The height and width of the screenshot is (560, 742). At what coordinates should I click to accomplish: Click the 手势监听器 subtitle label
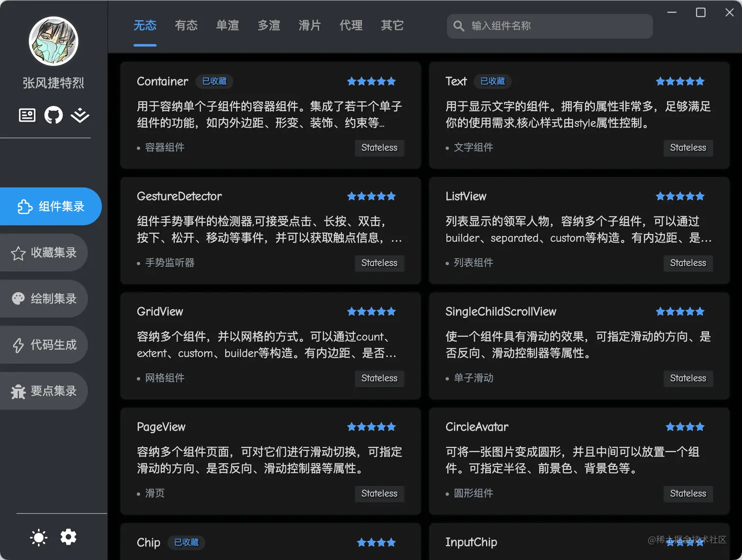170,263
